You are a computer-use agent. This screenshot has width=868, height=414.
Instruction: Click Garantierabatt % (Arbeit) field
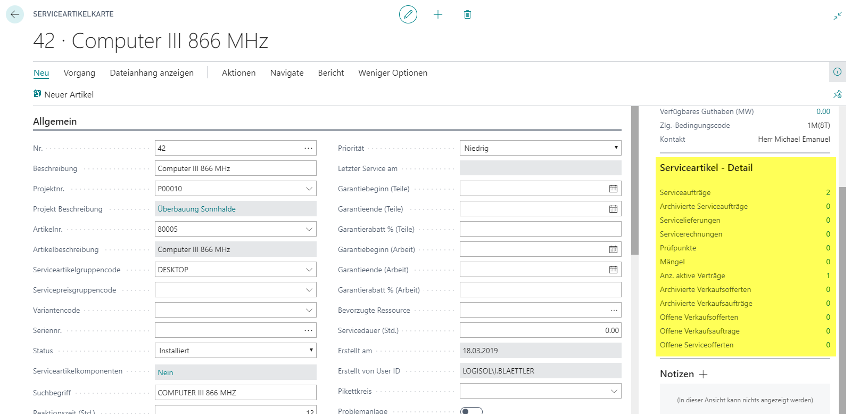click(541, 290)
